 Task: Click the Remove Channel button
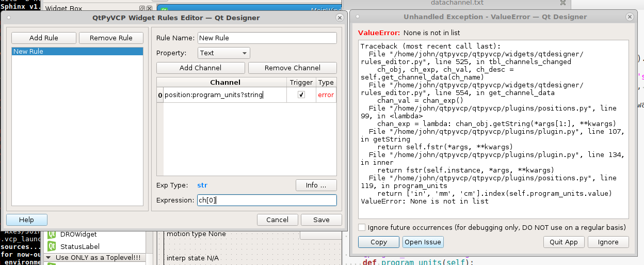click(293, 68)
